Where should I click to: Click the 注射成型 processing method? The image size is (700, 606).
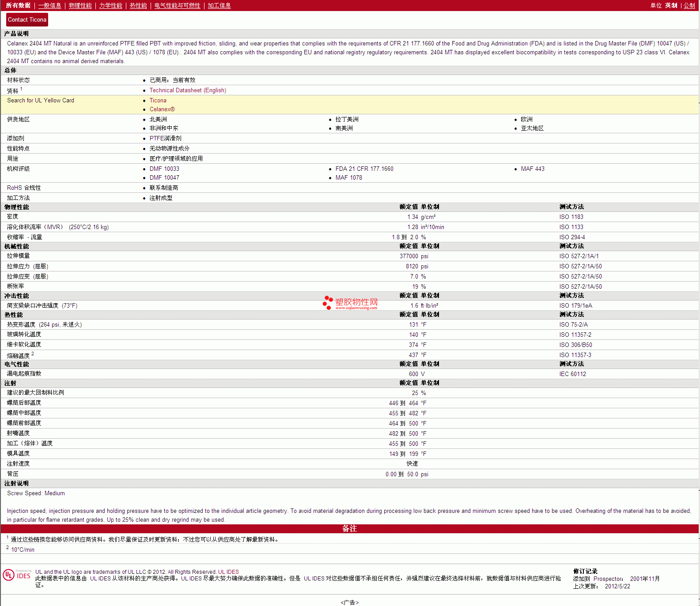(161, 198)
